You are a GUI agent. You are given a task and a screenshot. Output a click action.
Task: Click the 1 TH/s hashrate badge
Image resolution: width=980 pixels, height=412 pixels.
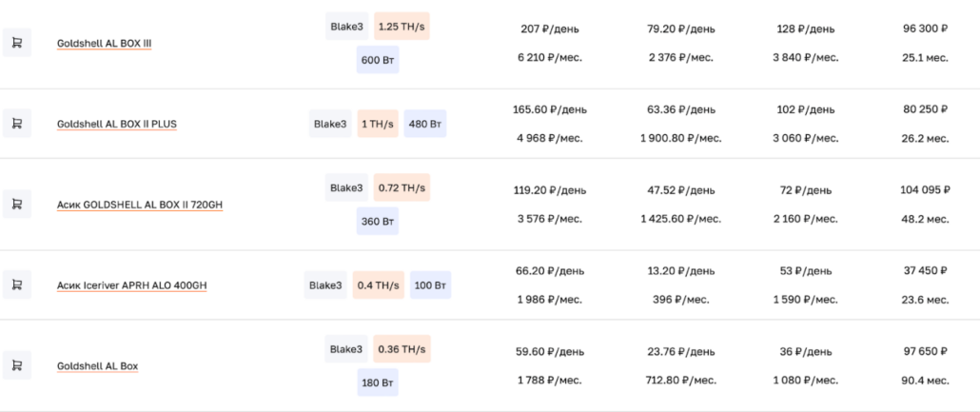click(378, 124)
